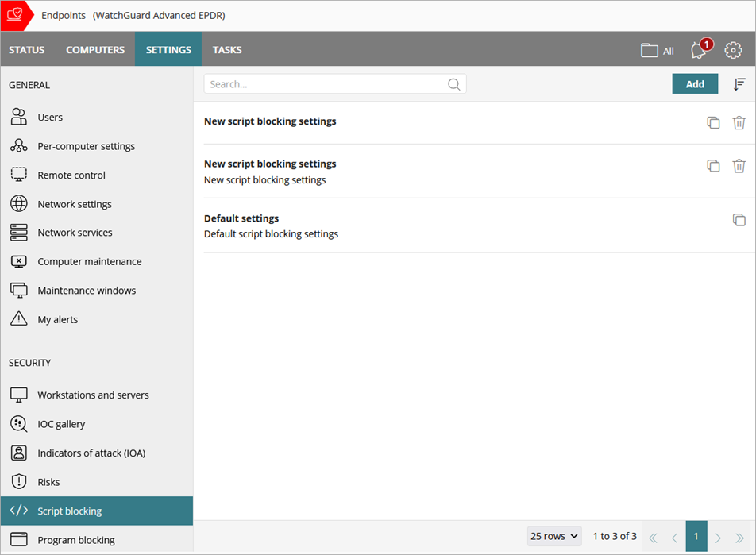Open Per-computer settings from sidebar
Screen dimensions: 756x555
(20, 145)
